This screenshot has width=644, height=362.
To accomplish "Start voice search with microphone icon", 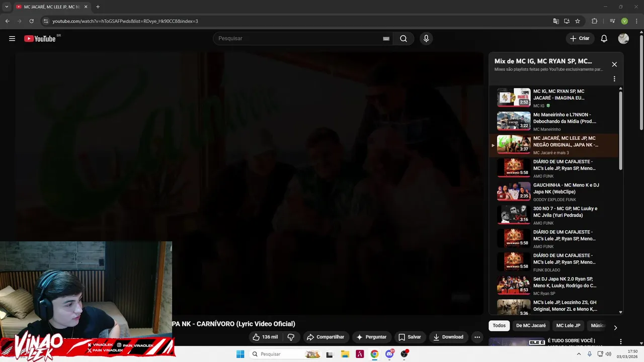I will [426, 39].
